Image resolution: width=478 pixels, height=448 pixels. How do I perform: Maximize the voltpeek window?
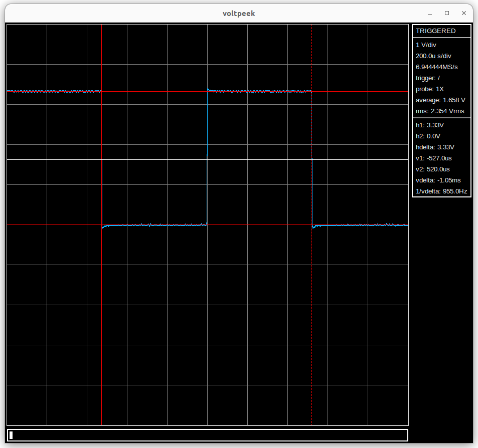pyautogui.click(x=447, y=14)
